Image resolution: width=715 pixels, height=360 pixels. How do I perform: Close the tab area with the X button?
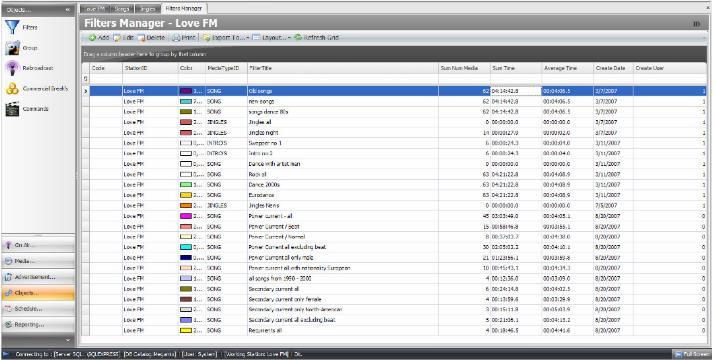tap(708, 8)
